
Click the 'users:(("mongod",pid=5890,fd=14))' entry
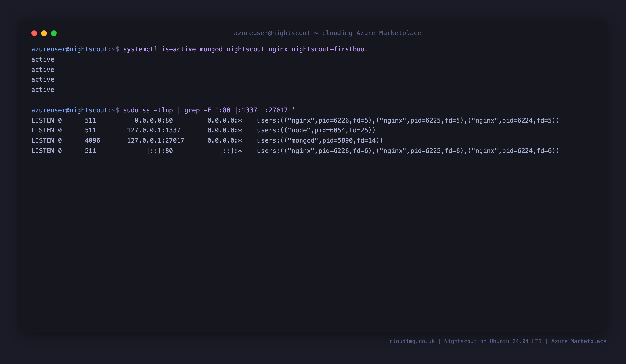click(320, 140)
